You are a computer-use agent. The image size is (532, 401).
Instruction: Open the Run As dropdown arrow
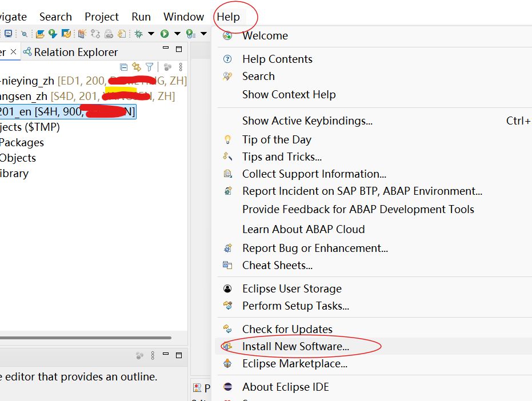203,34
